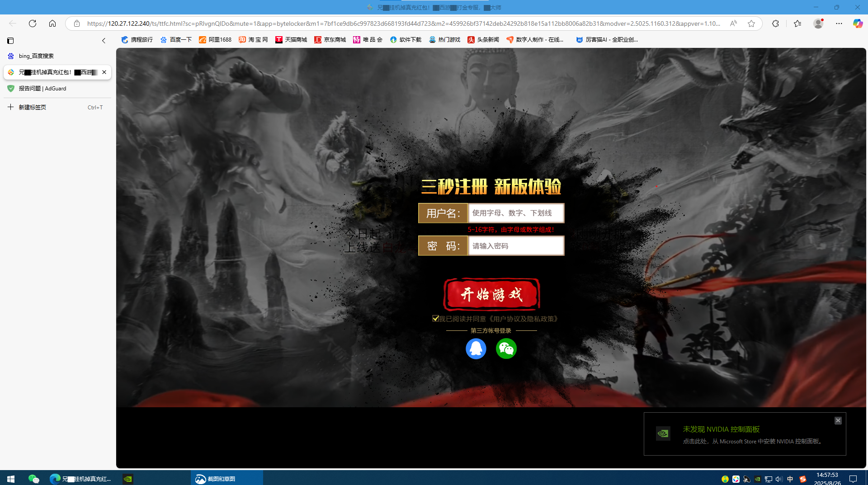Add this page to favorites star

click(x=751, y=24)
